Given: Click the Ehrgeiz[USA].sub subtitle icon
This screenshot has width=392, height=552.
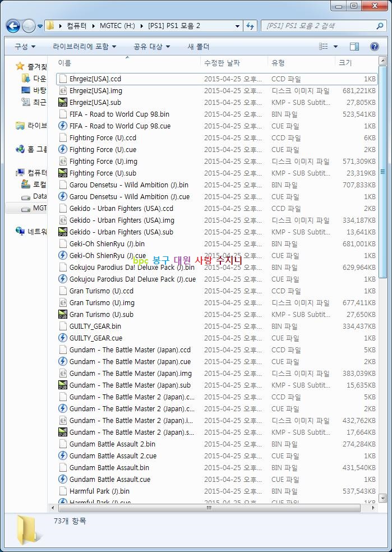Looking at the screenshot, I should (63, 103).
